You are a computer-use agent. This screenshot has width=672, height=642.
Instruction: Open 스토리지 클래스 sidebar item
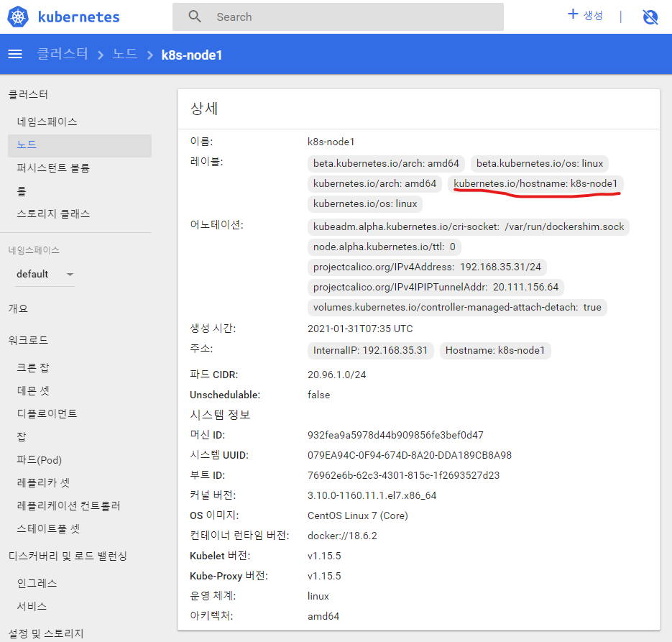tap(54, 214)
